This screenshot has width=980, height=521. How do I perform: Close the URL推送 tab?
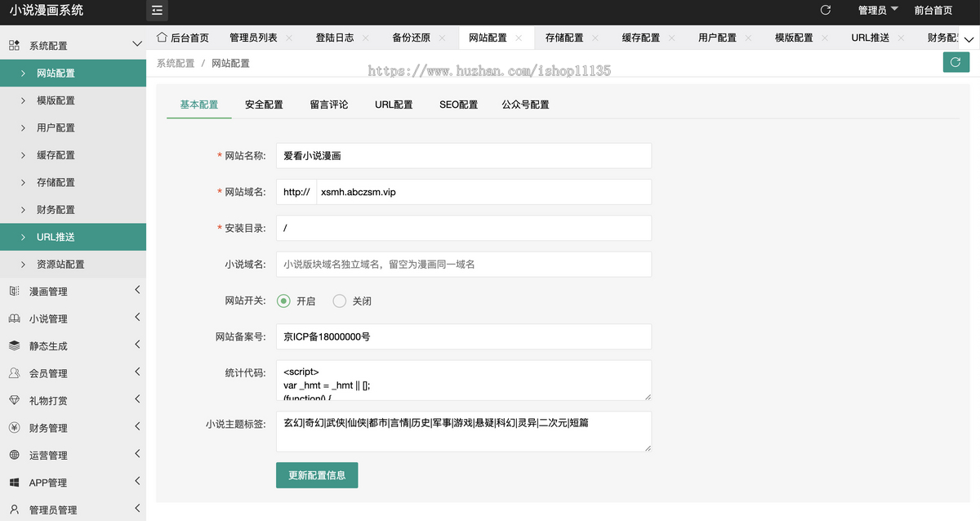pyautogui.click(x=901, y=38)
